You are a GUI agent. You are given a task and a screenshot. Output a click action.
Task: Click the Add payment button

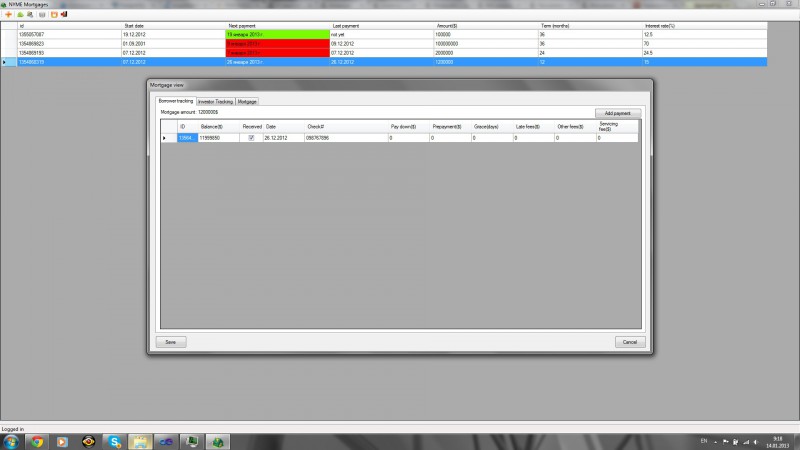(617, 113)
